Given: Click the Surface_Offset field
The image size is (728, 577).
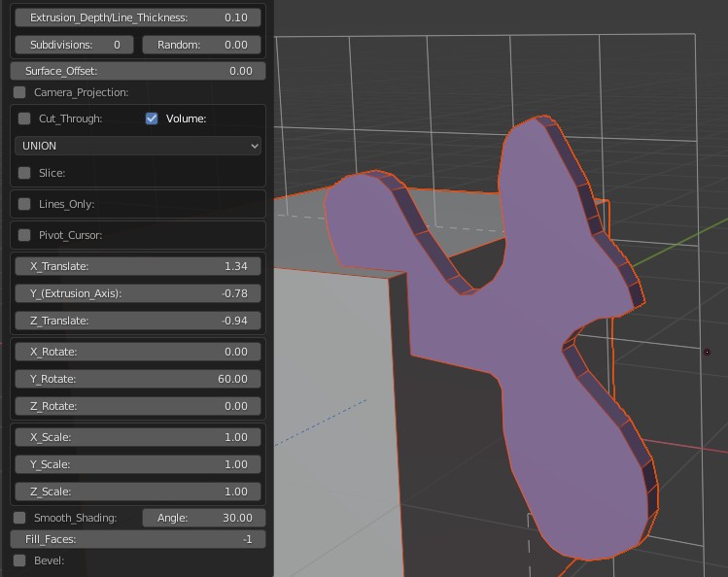Looking at the screenshot, I should pyautogui.click(x=137, y=71).
